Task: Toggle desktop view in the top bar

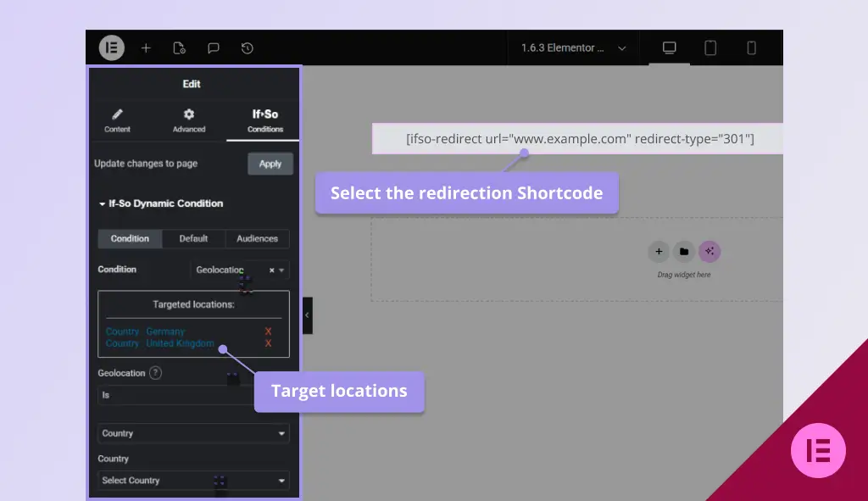Action: (x=668, y=47)
